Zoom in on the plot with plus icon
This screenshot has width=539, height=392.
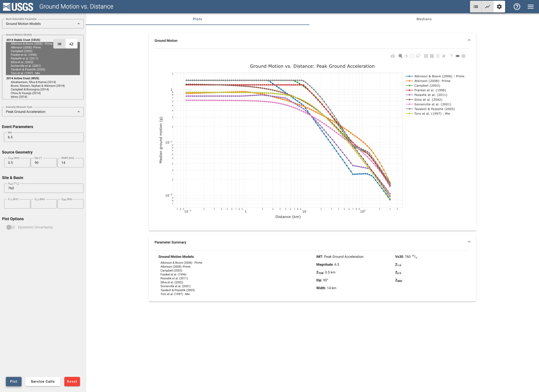tap(426, 56)
